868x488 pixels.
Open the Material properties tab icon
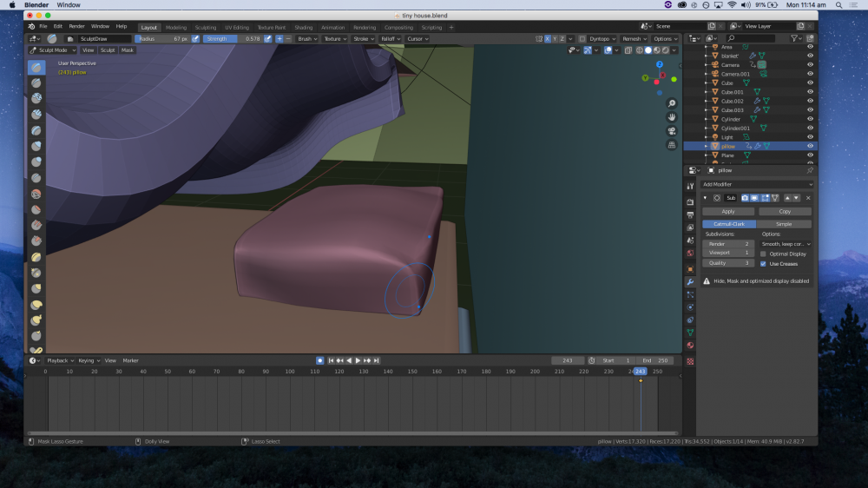pos(690,346)
